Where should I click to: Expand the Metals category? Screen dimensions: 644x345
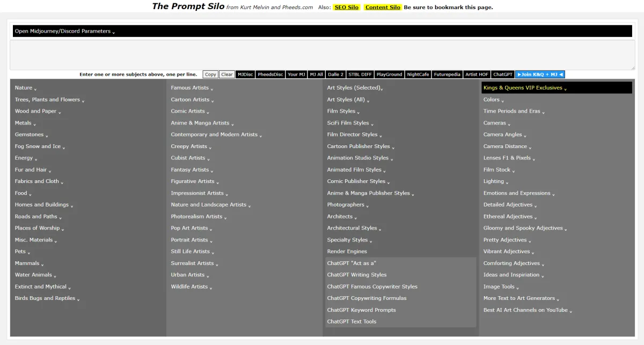25,123
